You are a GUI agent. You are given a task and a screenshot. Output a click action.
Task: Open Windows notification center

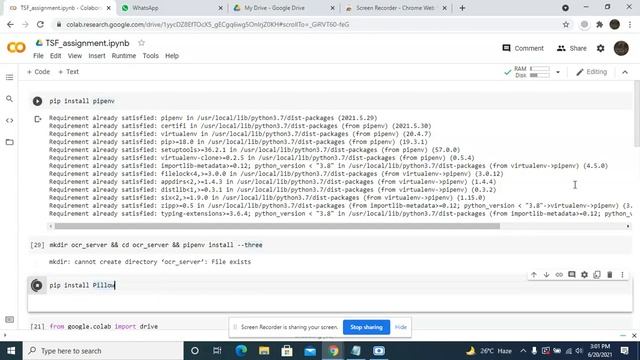624,351
